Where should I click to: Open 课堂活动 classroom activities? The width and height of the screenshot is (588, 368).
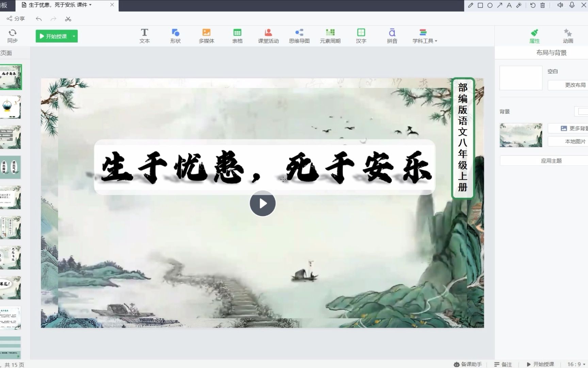(x=268, y=35)
